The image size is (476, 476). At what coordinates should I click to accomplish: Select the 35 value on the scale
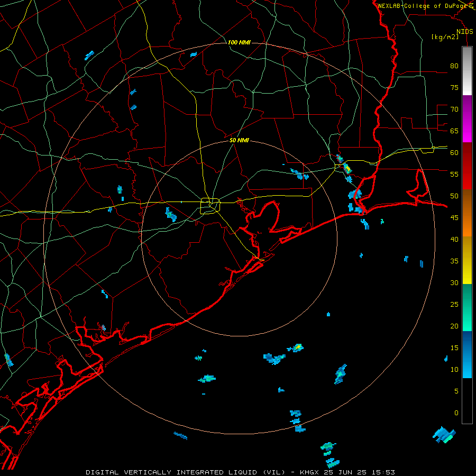[454, 261]
